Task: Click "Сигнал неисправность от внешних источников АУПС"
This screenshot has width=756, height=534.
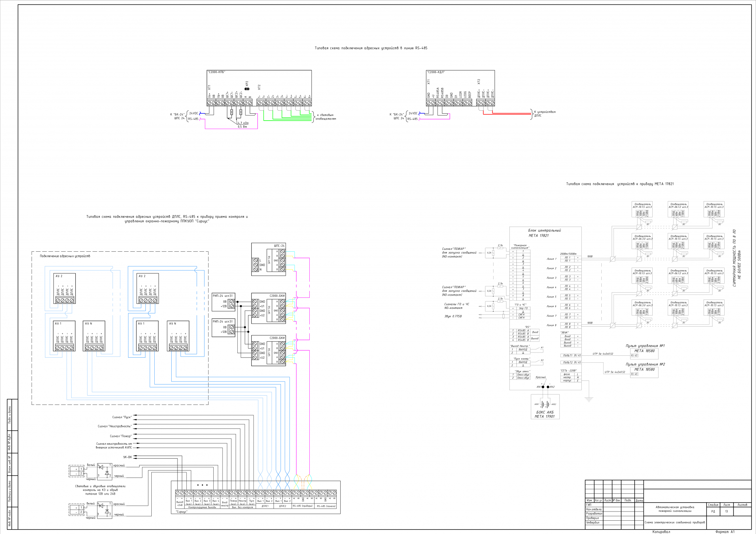Action: click(114, 446)
